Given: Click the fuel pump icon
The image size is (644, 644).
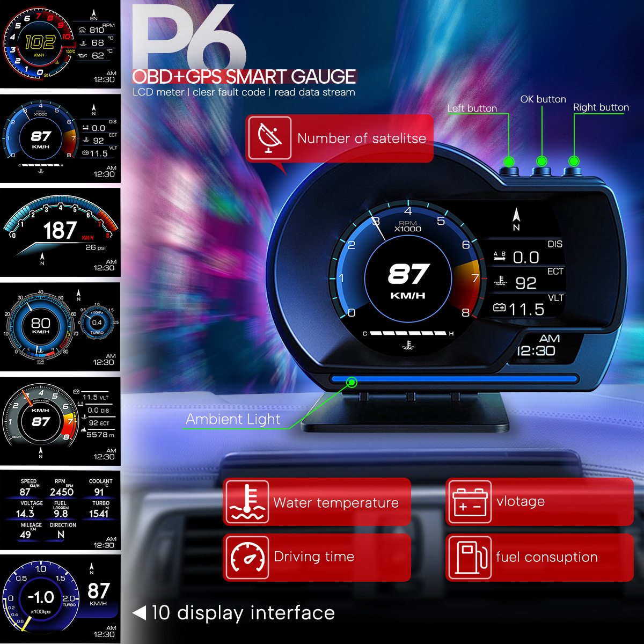Looking at the screenshot, I should [469, 557].
